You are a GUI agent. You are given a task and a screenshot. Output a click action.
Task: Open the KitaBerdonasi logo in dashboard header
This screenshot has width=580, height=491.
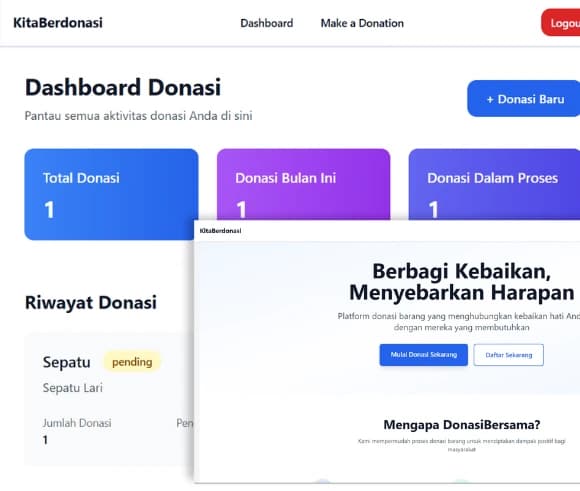pyautogui.click(x=58, y=23)
